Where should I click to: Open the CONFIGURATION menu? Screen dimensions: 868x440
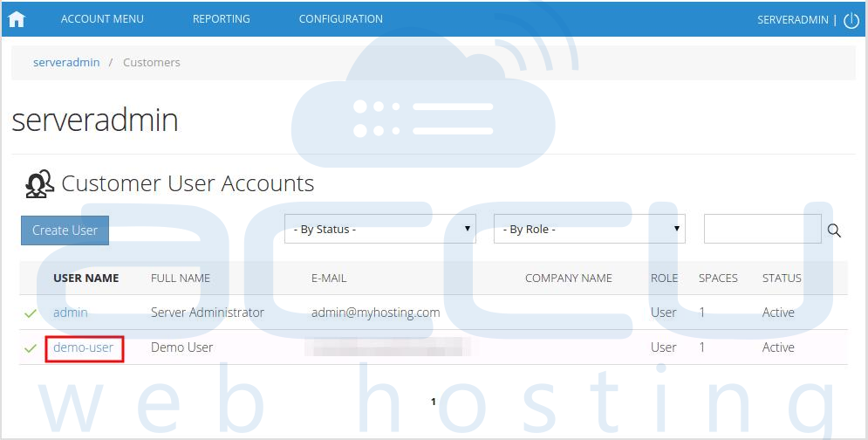point(340,19)
